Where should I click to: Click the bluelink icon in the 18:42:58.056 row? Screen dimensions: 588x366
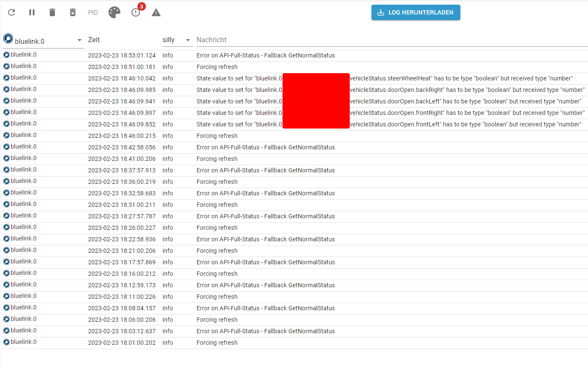(6, 147)
